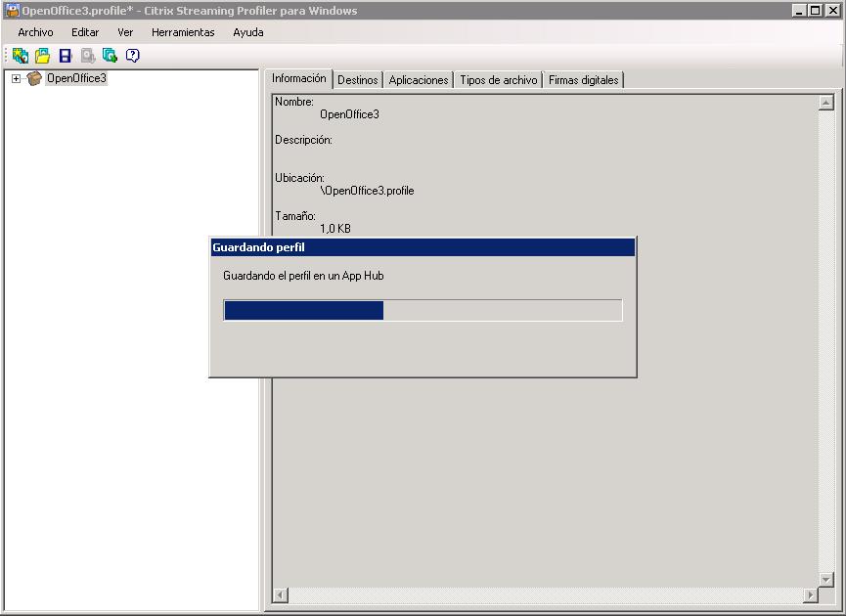
Task: Open the Ayuda menu
Action: pos(248,32)
